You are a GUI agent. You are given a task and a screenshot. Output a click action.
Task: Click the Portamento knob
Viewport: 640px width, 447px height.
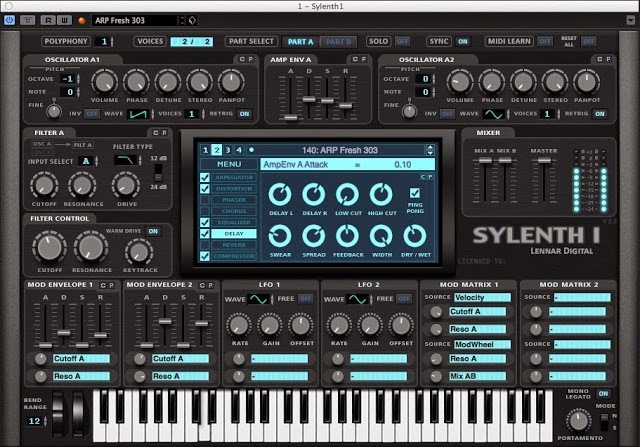[x=578, y=420]
